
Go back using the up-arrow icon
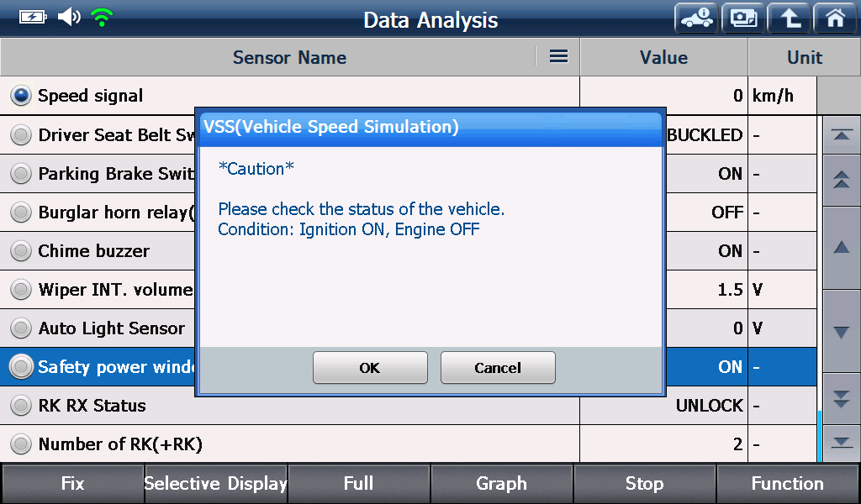[x=790, y=18]
